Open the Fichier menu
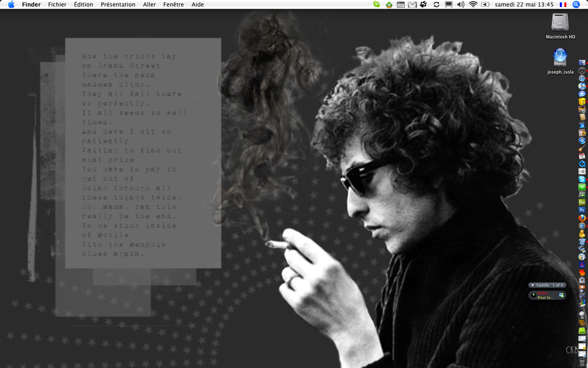588x368 pixels. pyautogui.click(x=57, y=4)
